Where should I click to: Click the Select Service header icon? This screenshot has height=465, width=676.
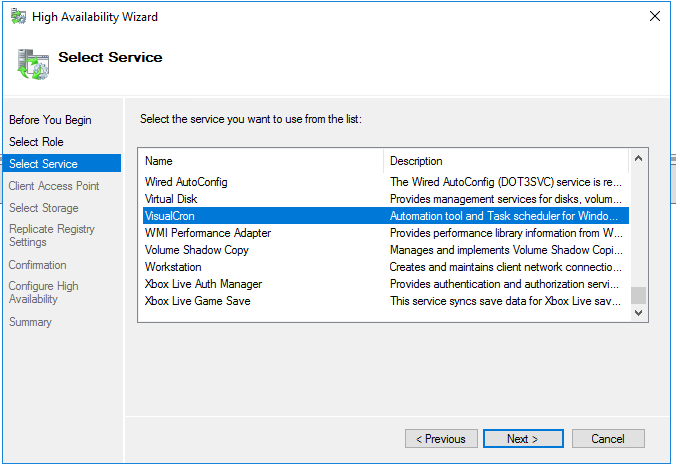coord(33,62)
